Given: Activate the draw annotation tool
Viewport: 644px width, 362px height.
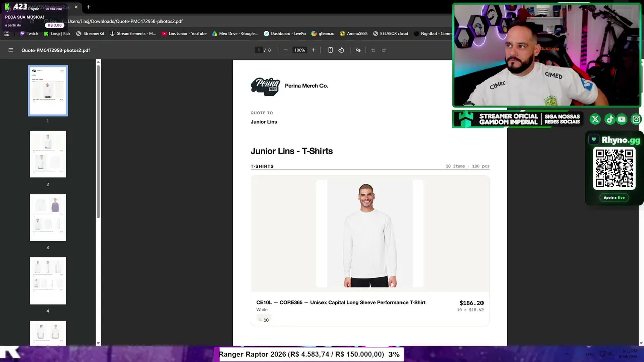Looking at the screenshot, I should 358,50.
